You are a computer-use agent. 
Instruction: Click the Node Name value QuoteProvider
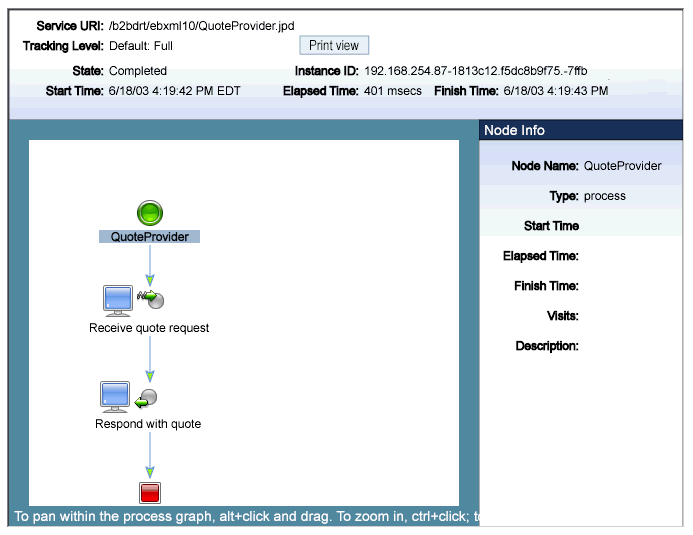click(623, 166)
